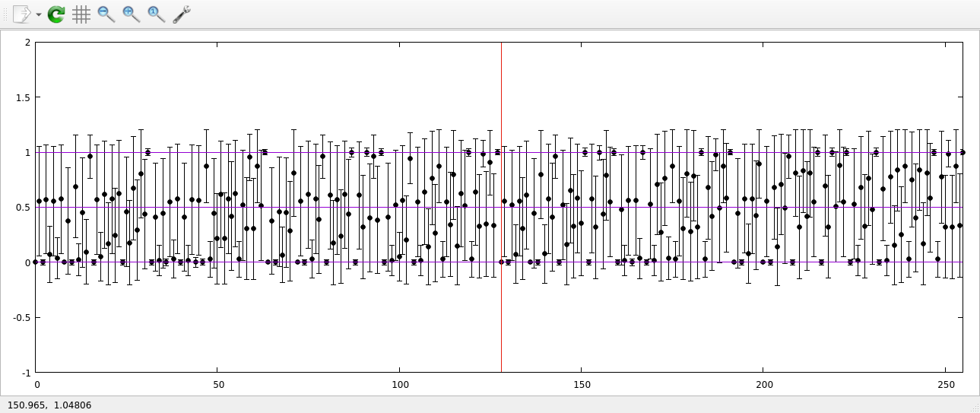This screenshot has width=980, height=413.
Task: Apply previous zoom with the minus magnifier icon
Action: pyautogui.click(x=106, y=14)
